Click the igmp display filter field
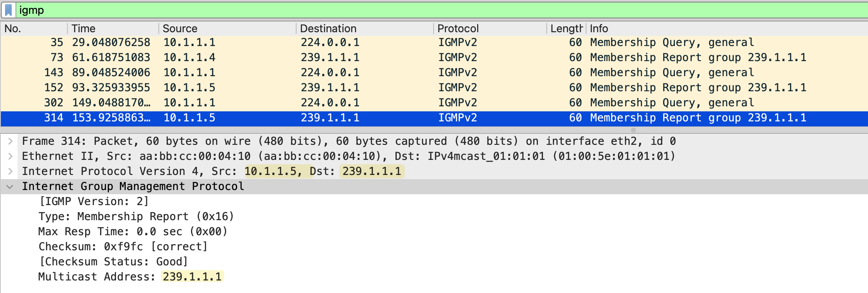The width and height of the screenshot is (868, 293). tap(419, 10)
